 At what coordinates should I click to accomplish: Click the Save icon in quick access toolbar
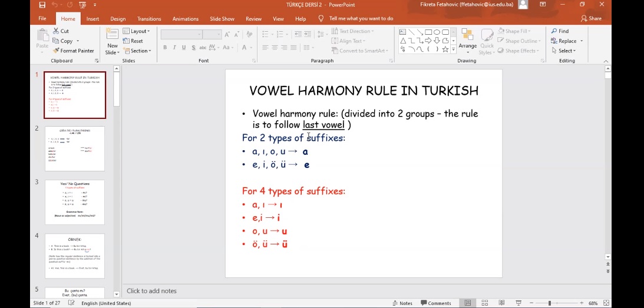click(42, 5)
